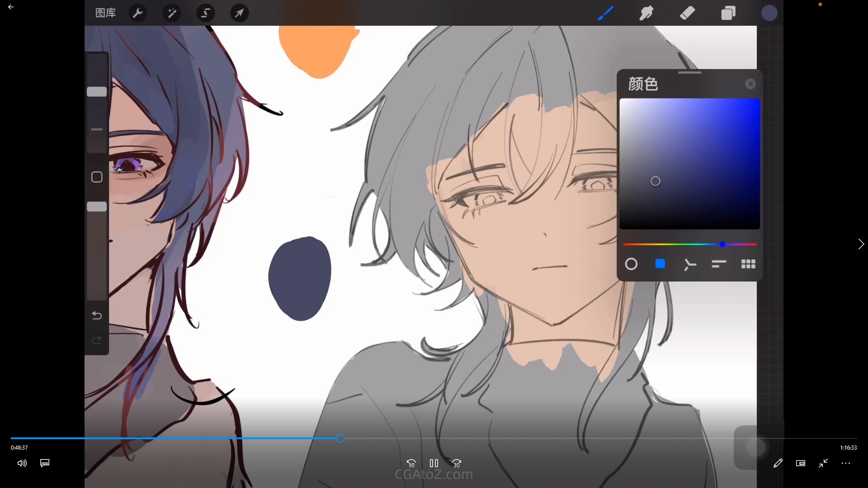Mute the video volume

click(22, 463)
